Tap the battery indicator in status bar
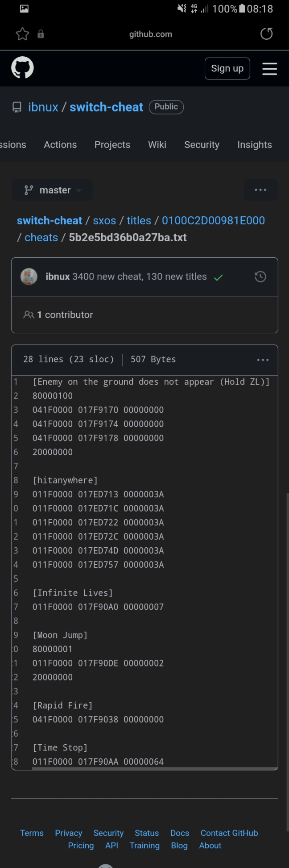The image size is (289, 868). click(x=242, y=8)
